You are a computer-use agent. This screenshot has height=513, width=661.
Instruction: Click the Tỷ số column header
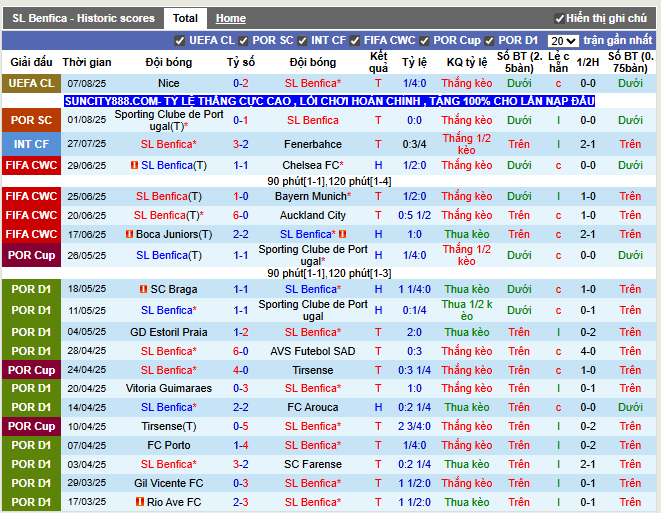click(241, 62)
